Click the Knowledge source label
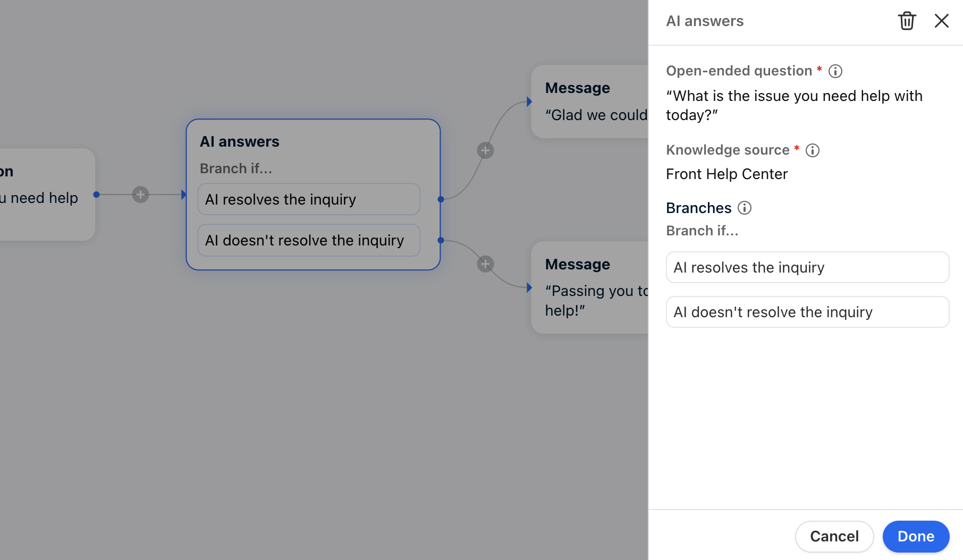963x560 pixels. (728, 150)
